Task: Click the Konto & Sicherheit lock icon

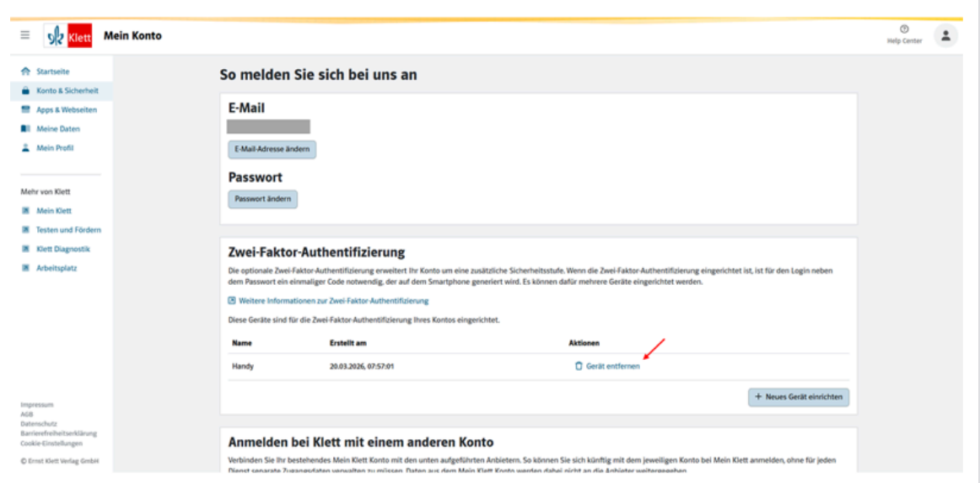Action: point(25,90)
